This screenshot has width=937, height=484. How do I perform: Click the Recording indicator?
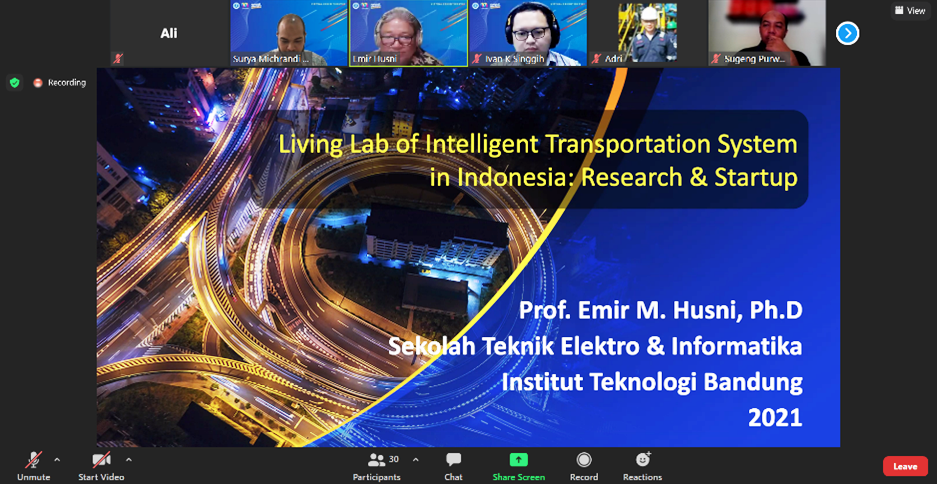(x=60, y=83)
